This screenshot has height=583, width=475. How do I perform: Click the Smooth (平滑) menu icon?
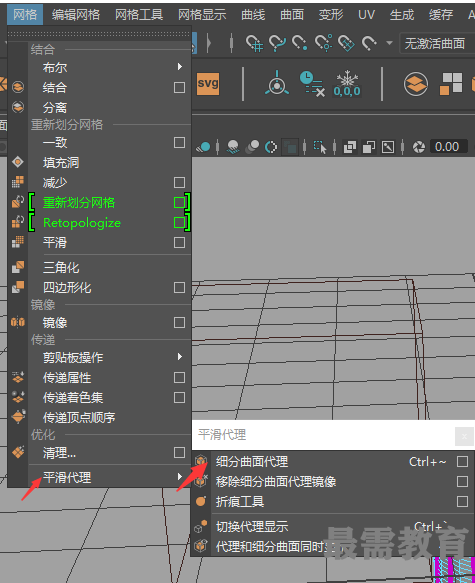(18, 242)
